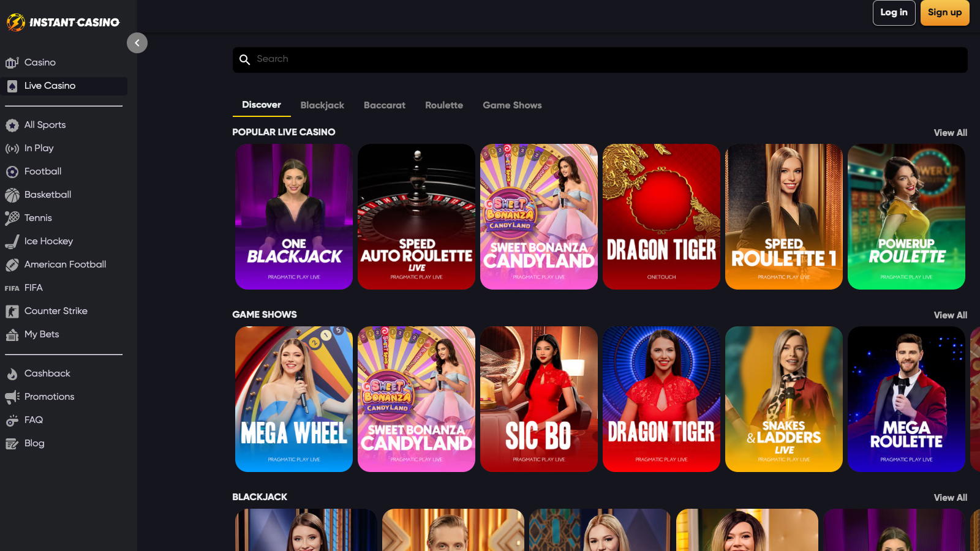Select the Live Casino card icon

tap(12, 86)
